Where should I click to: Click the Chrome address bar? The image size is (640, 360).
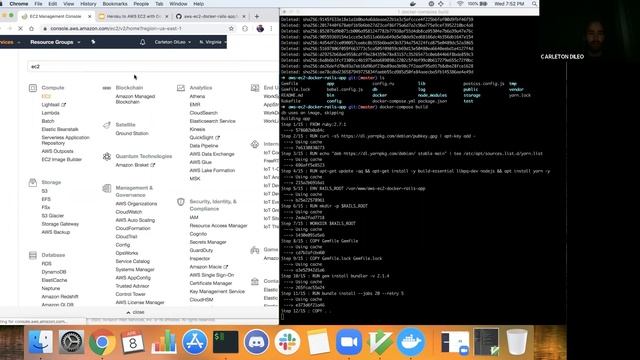[x=134, y=29]
